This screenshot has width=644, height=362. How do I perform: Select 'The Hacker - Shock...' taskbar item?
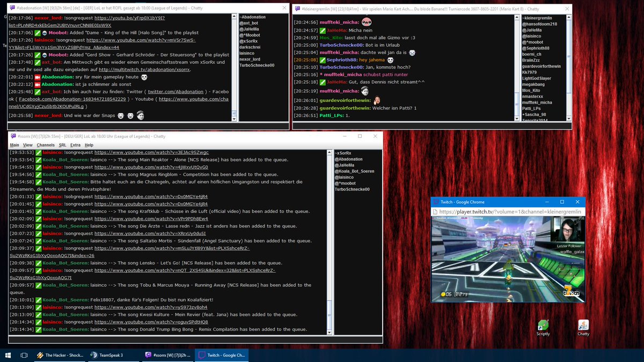[59, 355]
